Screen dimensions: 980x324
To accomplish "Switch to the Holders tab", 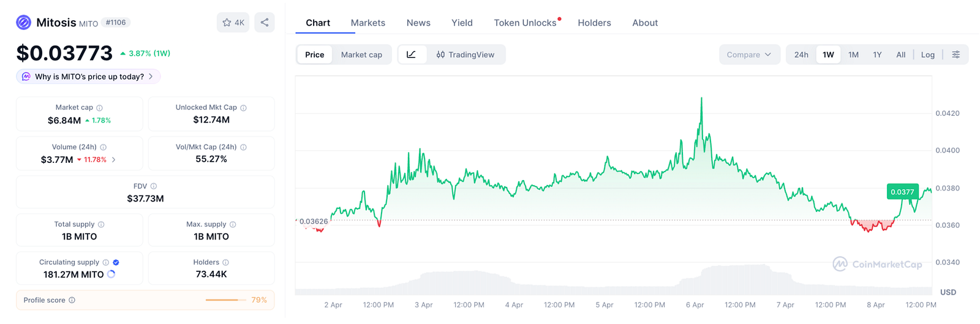I will click(594, 23).
